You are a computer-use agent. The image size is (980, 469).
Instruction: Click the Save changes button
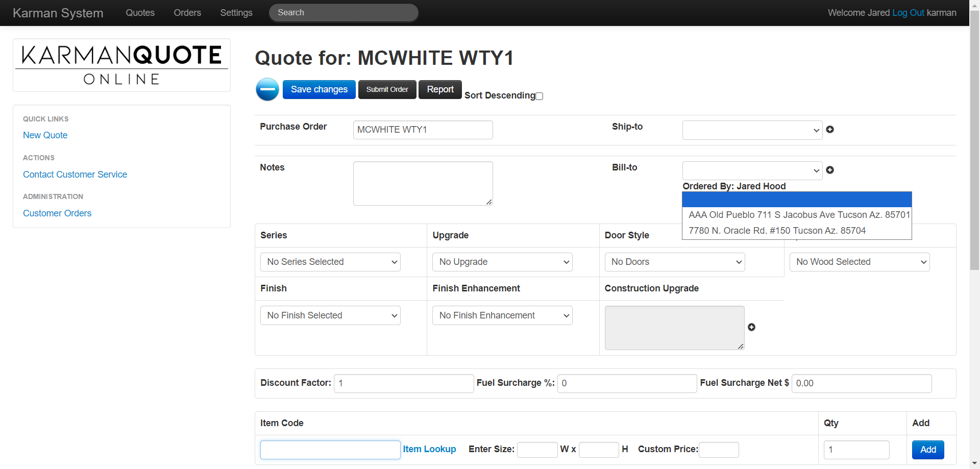(319, 89)
